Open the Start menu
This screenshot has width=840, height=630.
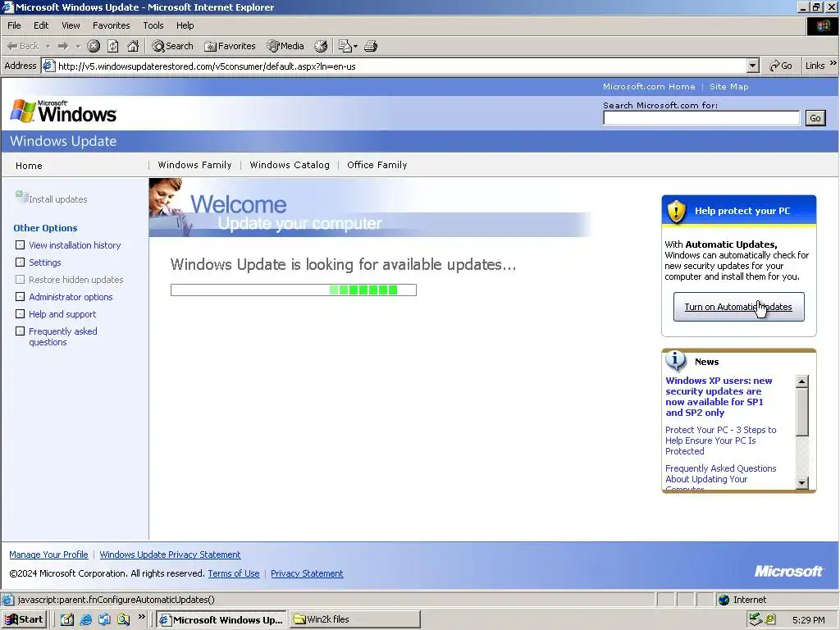24,619
